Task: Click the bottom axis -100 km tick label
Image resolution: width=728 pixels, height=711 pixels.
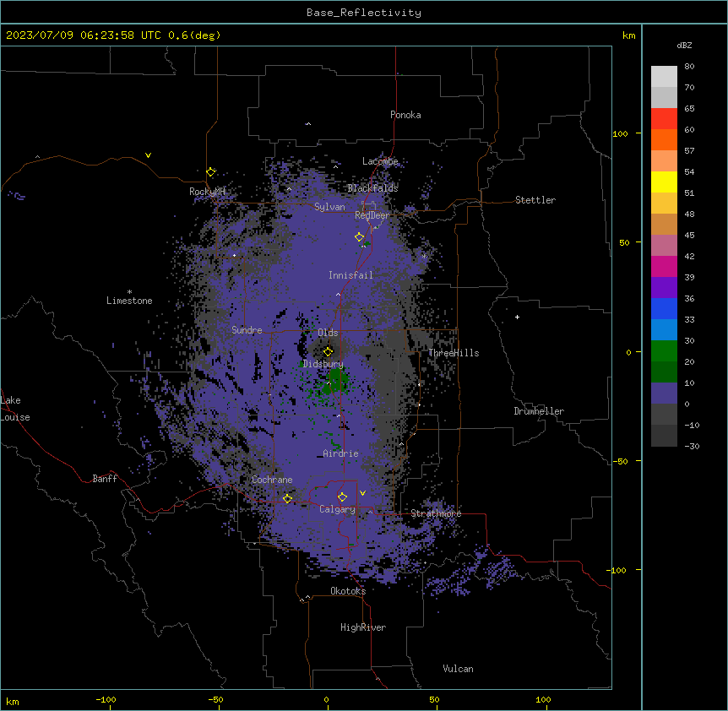Action: click(x=106, y=699)
